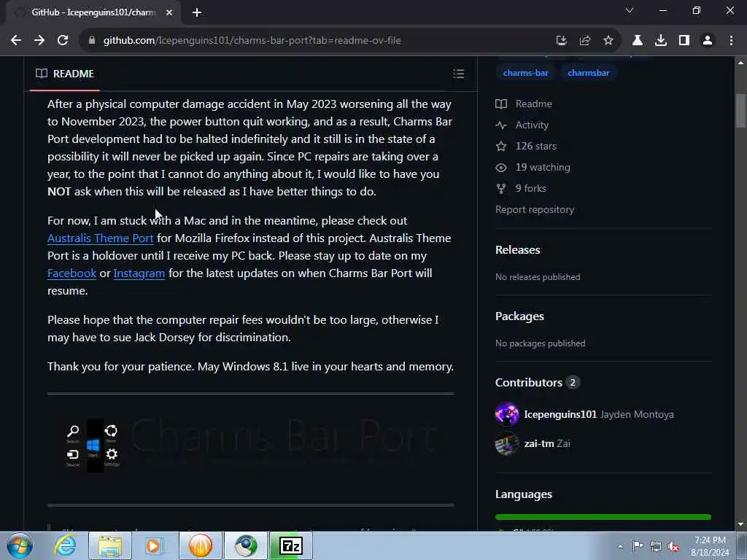
Task: Open the Chrome three-dot menu
Action: coord(731,41)
